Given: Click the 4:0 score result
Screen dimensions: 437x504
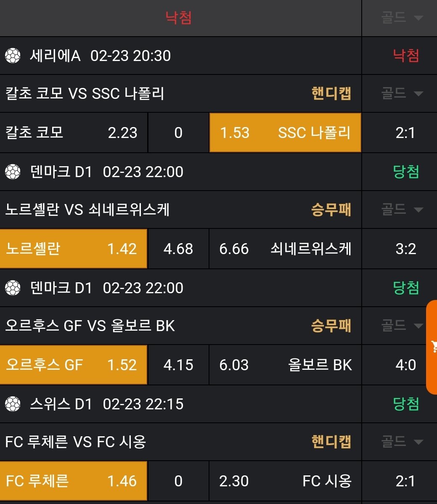Looking at the screenshot, I should (405, 365).
